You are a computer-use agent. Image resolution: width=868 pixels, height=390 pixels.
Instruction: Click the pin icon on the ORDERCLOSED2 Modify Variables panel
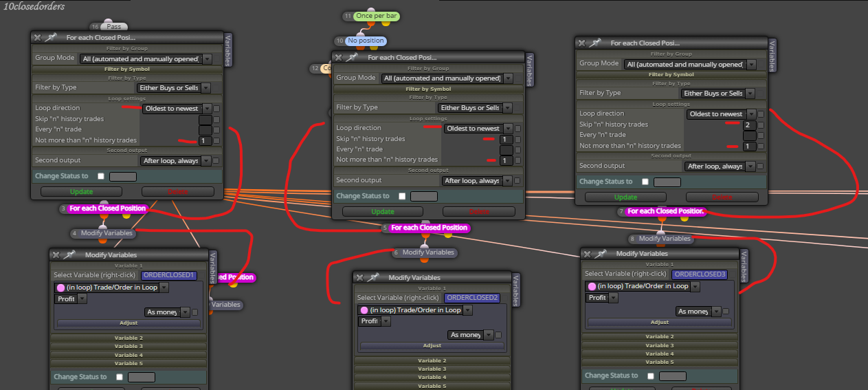[374, 277]
